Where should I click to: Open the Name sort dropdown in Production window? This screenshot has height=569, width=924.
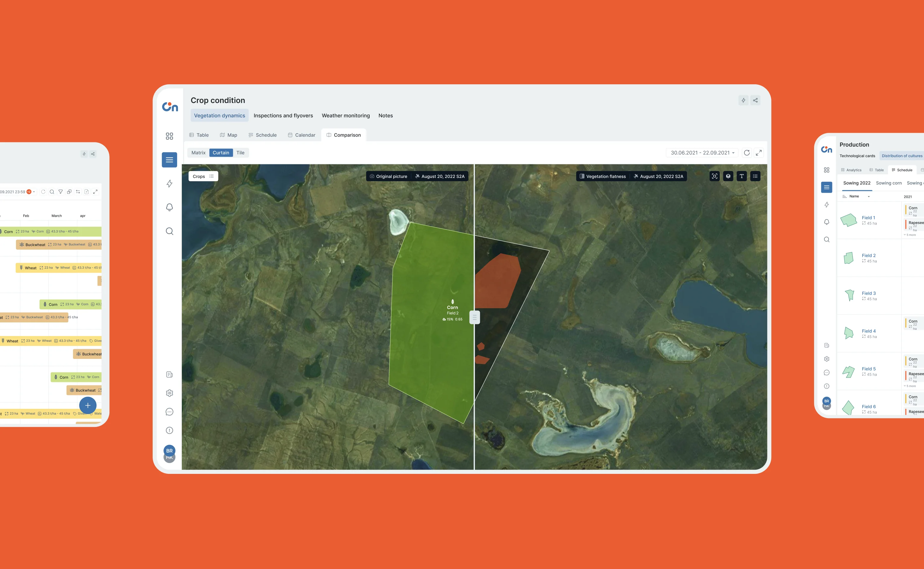click(x=856, y=196)
